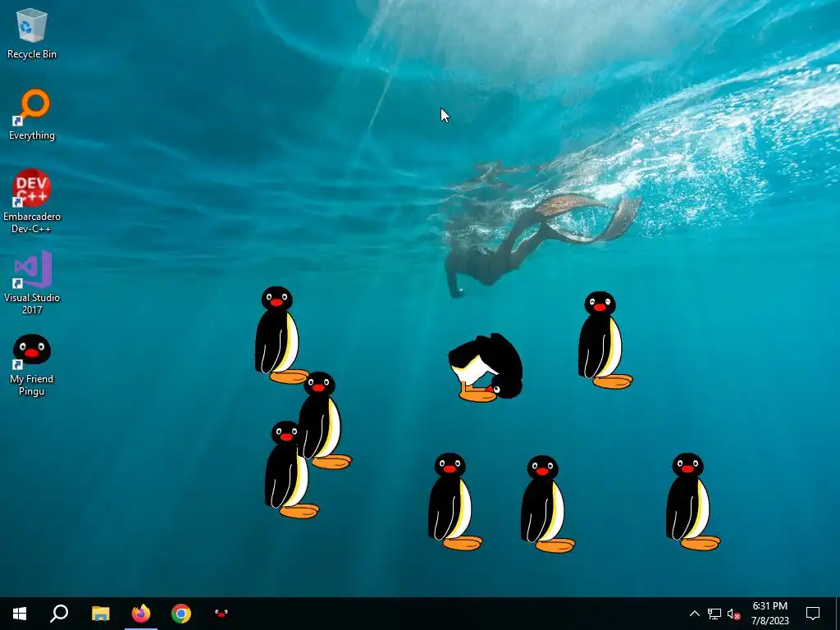Select the Everything search shortcut icon
Viewport: 840px width, 630px height.
click(32, 115)
